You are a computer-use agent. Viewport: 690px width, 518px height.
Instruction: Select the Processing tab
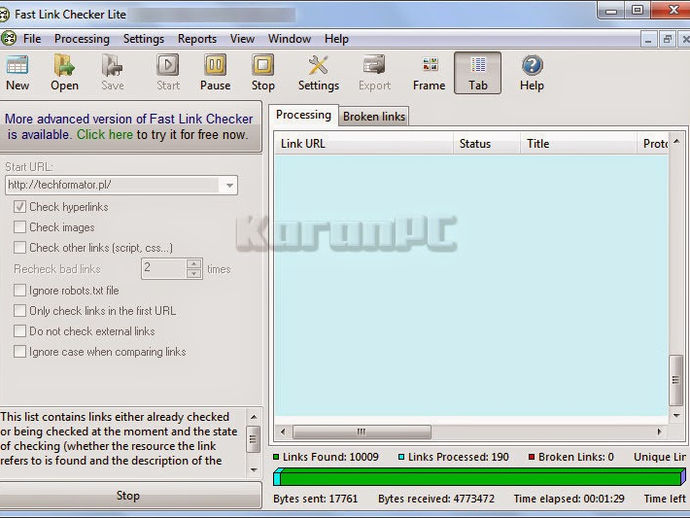(303, 115)
